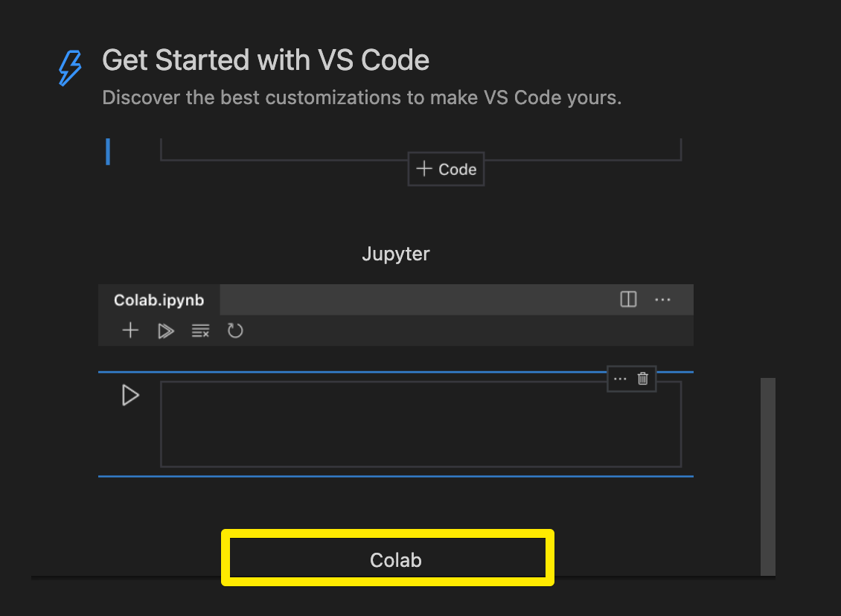Run all cells in the notebook toolbar
841x616 pixels.
[x=166, y=331]
